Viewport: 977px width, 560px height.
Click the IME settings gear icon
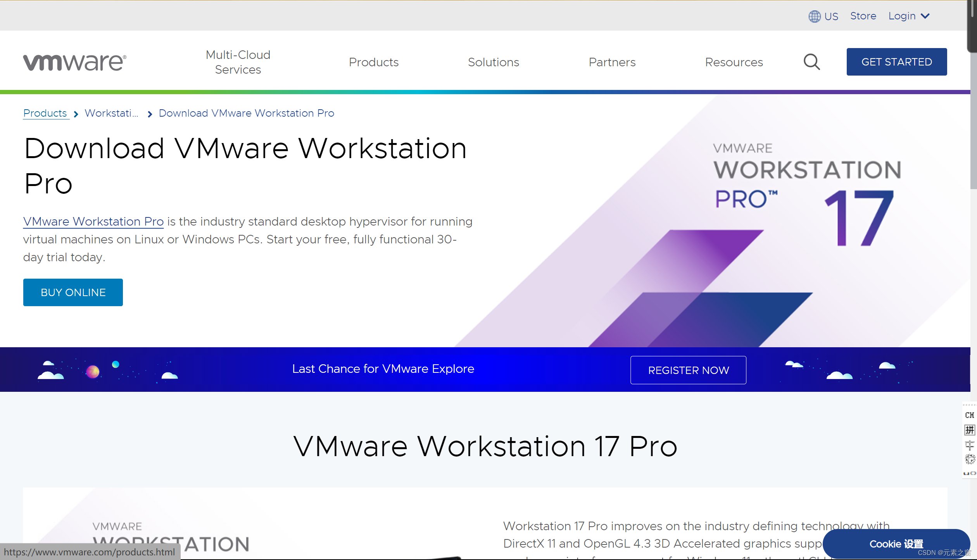coord(969,459)
